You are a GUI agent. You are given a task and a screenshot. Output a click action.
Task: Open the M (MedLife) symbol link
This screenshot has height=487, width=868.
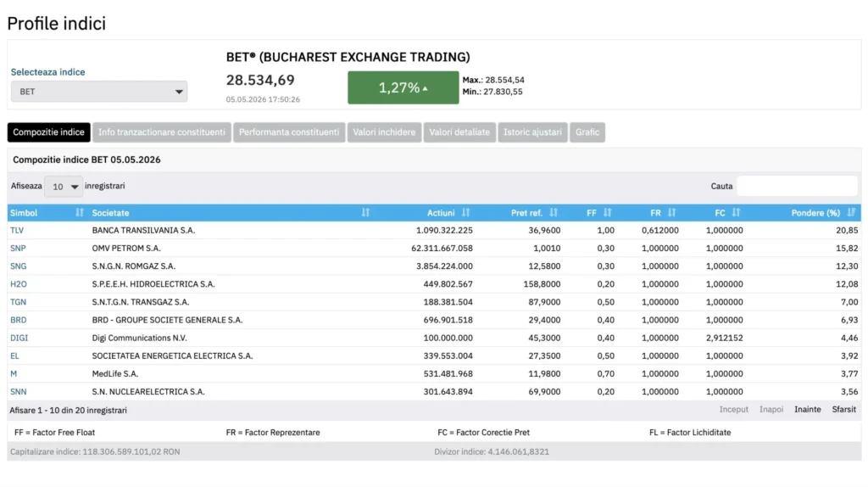coord(14,374)
